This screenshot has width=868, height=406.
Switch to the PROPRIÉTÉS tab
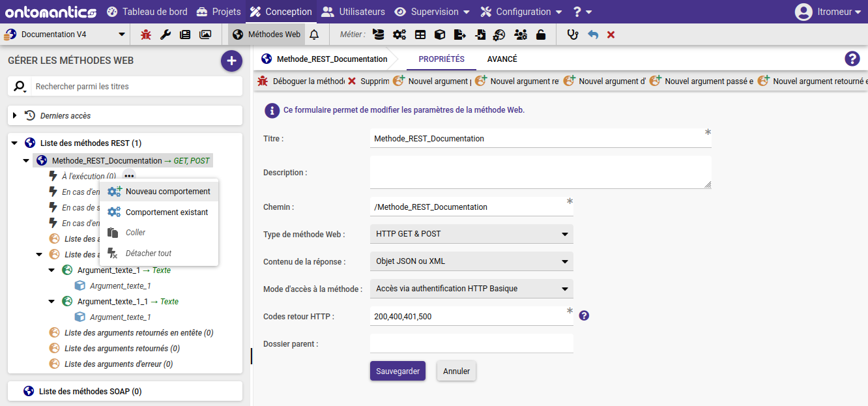(441, 59)
